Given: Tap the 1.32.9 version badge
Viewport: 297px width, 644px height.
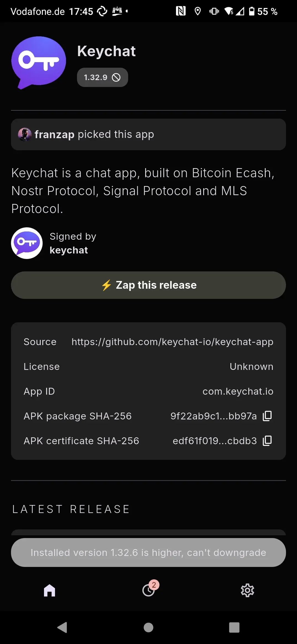Looking at the screenshot, I should (102, 77).
